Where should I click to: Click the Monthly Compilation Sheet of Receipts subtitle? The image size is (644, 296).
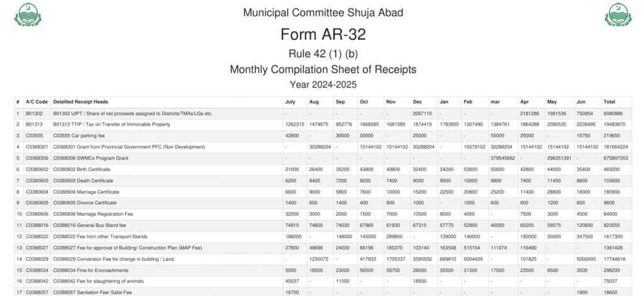[x=323, y=69]
